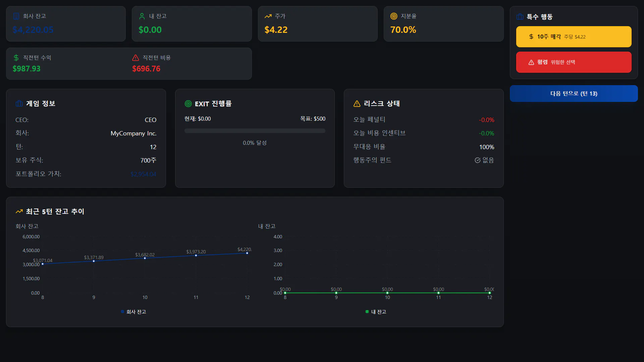The width and height of the screenshot is (644, 362).
Task: Toggle the 회사 잔고 chart legend entry
Action: tap(133, 312)
